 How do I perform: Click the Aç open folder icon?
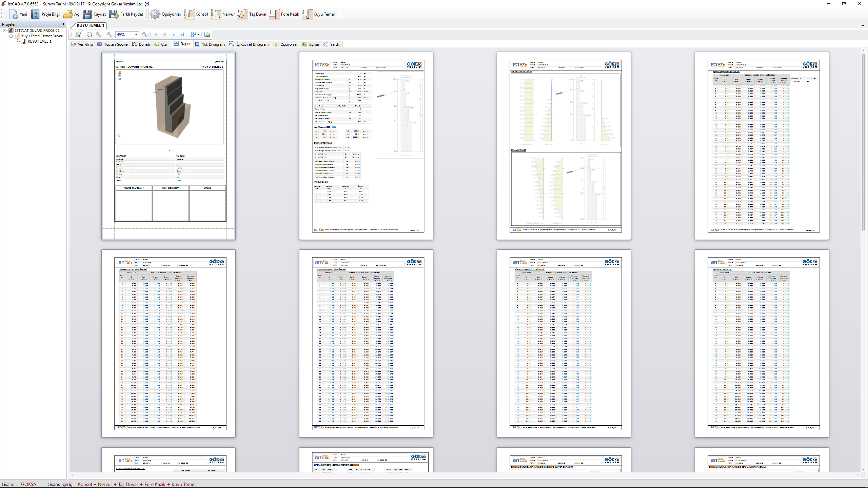(x=67, y=14)
